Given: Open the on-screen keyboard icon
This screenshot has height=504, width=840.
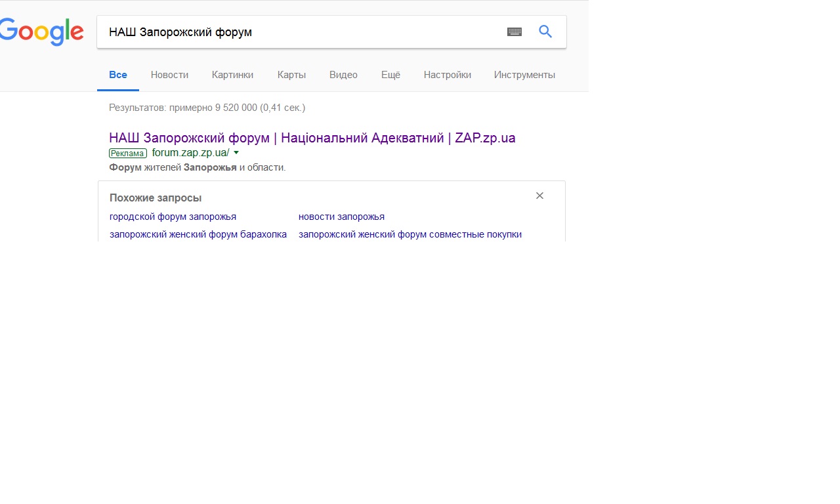Looking at the screenshot, I should pyautogui.click(x=514, y=31).
